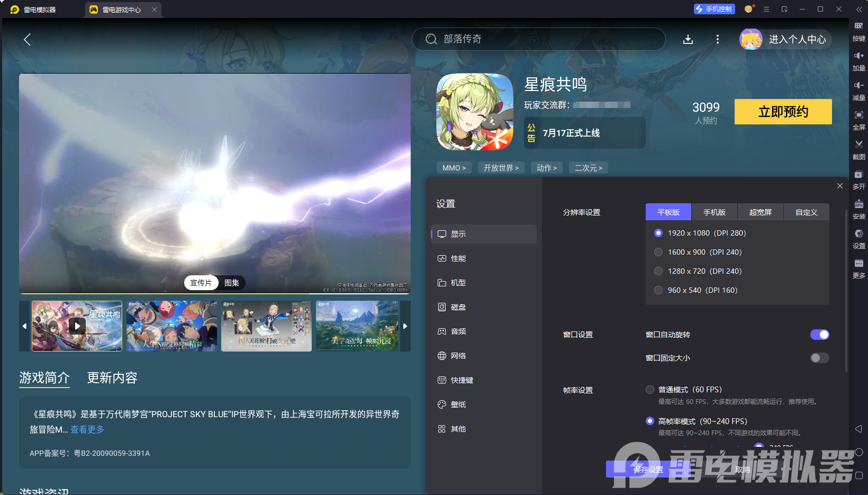
Task: Collapse the right sidebar with double-chevron
Action: (858, 10)
